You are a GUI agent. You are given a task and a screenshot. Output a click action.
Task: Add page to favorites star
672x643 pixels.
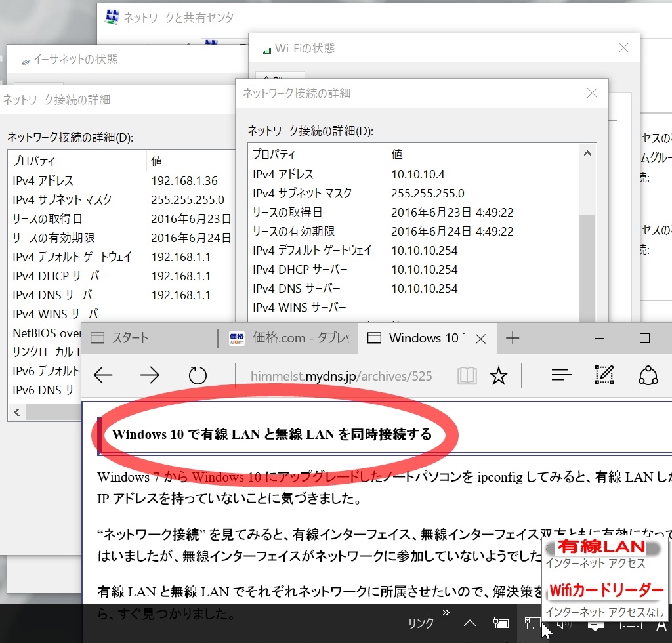click(499, 376)
